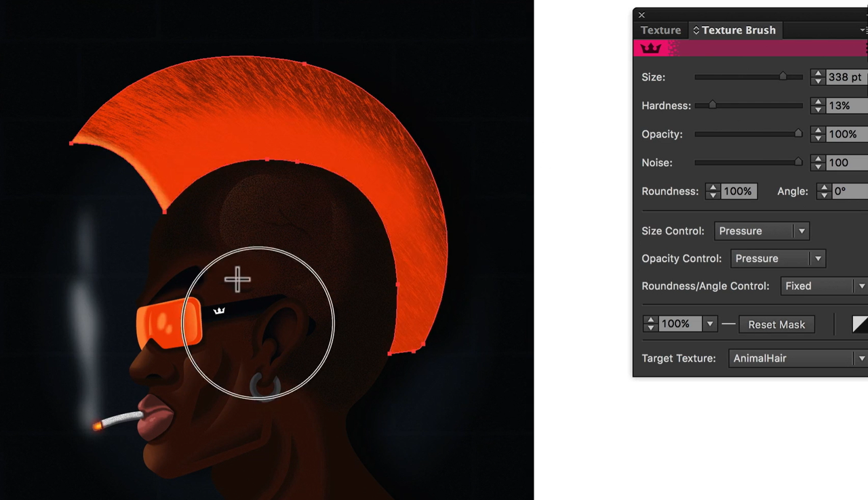The width and height of the screenshot is (868, 500).
Task: Open the Size Control Pressure dropdown
Action: [x=761, y=231]
